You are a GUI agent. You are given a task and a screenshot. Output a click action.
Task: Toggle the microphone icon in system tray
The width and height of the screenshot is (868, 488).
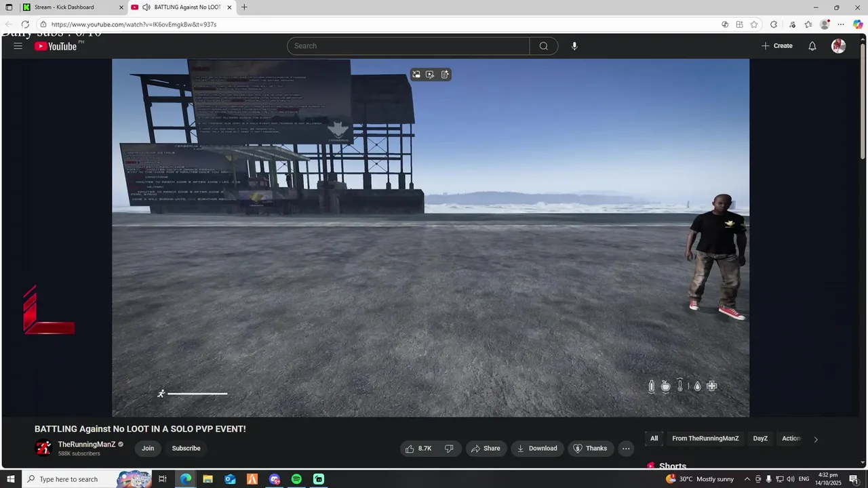click(769, 479)
